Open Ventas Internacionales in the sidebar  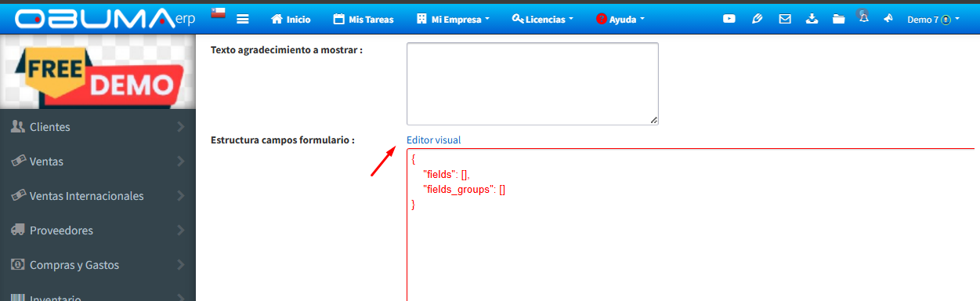(98, 196)
